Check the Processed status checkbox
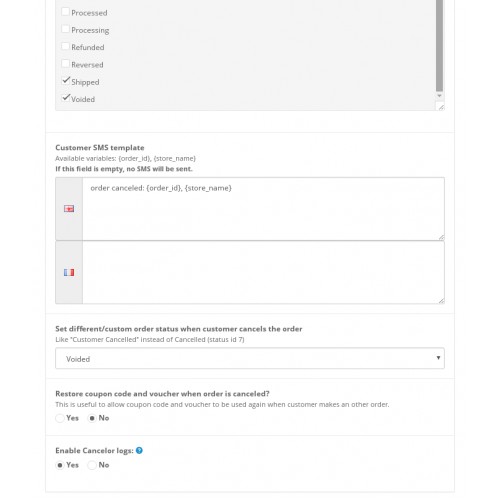Image resolution: width=500 pixels, height=500 pixels. [65, 12]
